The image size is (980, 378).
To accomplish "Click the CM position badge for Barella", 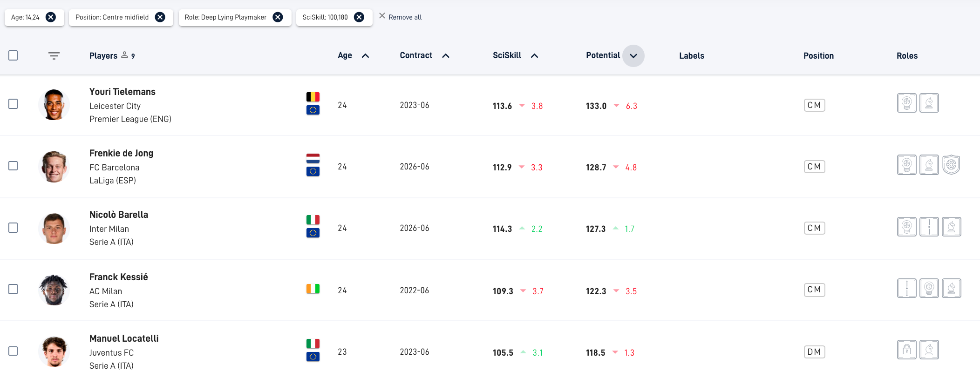I will click(x=815, y=228).
